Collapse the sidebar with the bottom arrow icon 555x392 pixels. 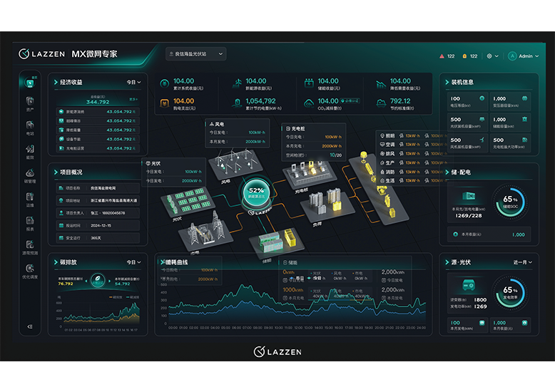pyautogui.click(x=30, y=326)
